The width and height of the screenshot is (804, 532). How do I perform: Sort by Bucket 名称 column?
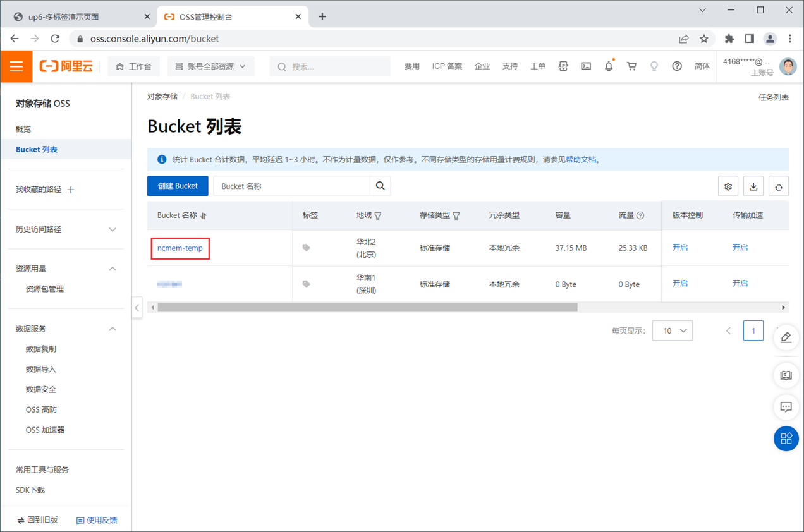(204, 215)
